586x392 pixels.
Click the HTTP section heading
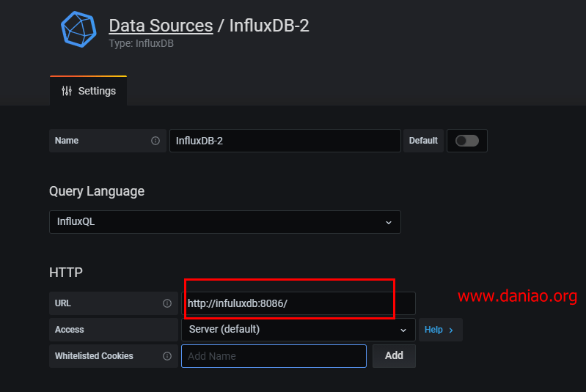[66, 273]
